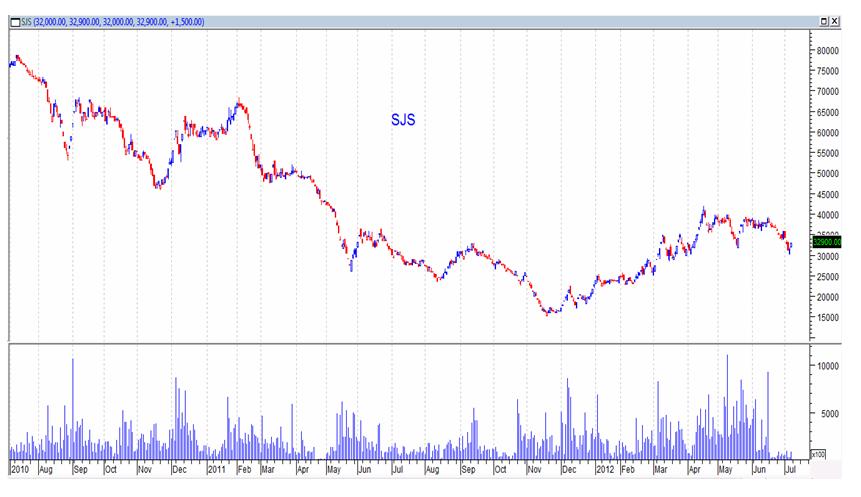Click the chart window icon in title bar

(14, 21)
